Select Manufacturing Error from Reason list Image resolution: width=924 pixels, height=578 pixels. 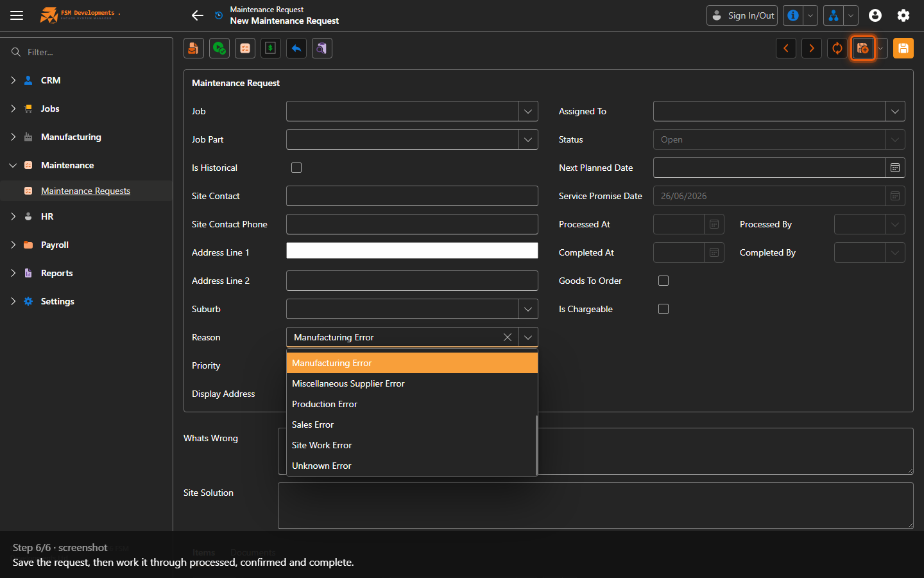[412, 363]
